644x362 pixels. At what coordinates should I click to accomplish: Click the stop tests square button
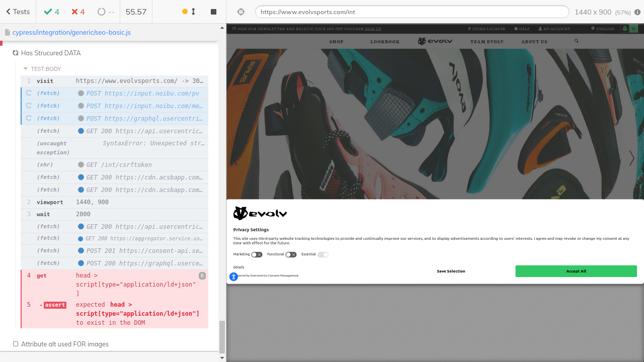pos(213,12)
